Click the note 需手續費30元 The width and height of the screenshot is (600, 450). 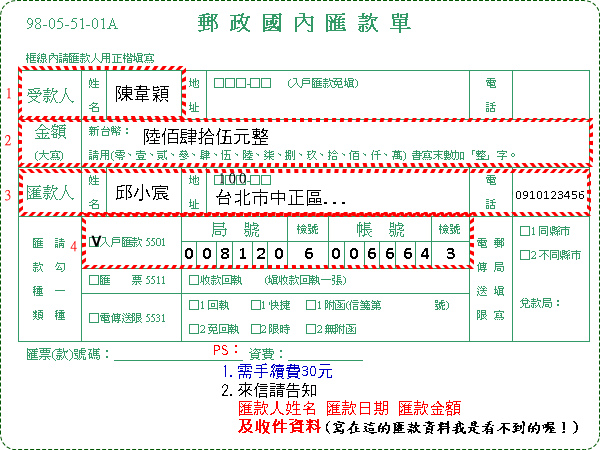point(285,371)
